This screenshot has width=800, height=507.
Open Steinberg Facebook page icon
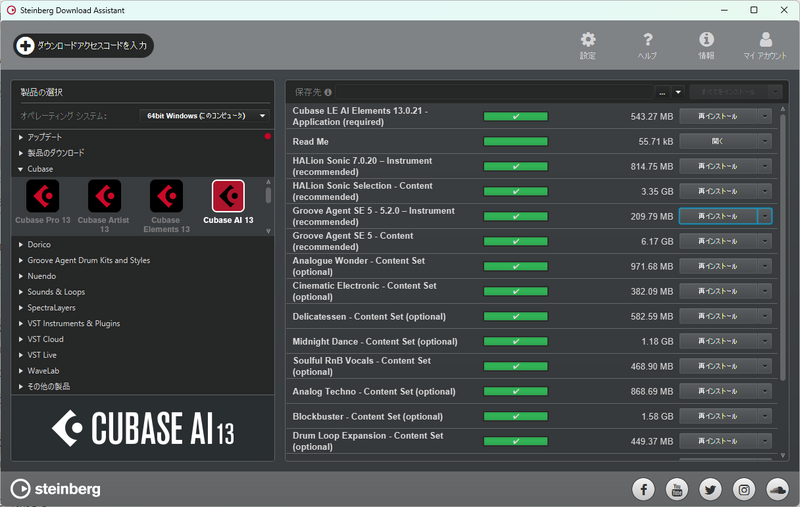(x=643, y=490)
